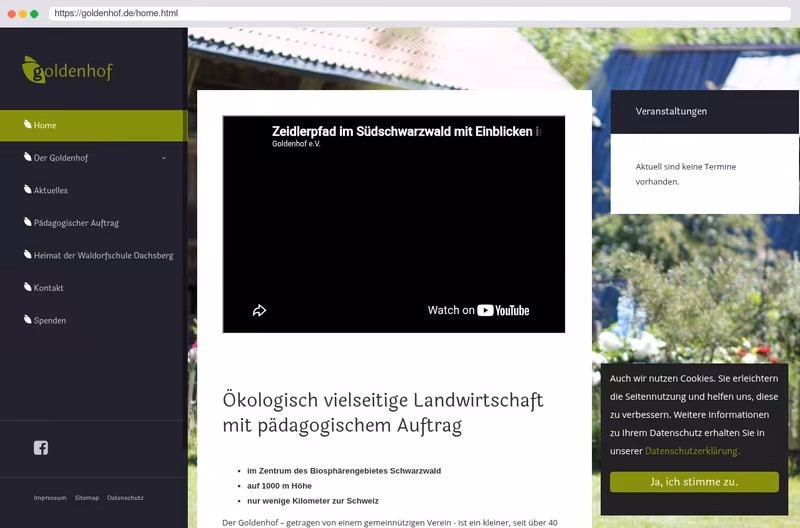Click the 'Veranstaltungen' panel header
Screen dimensions: 800x528
coord(704,112)
